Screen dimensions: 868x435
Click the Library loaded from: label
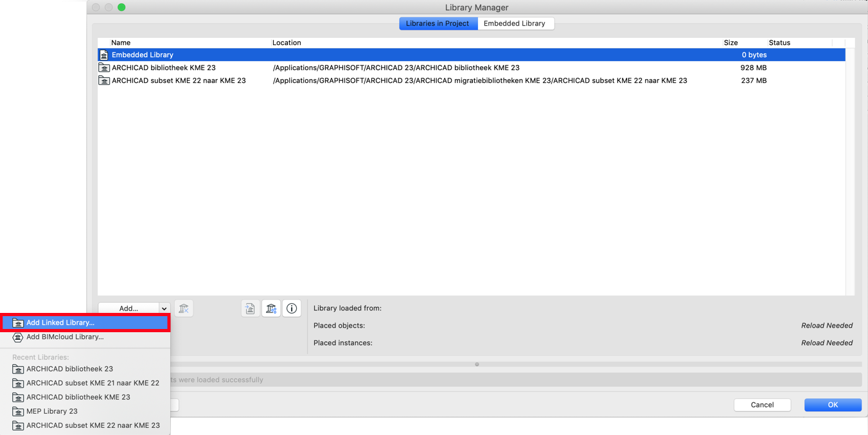pos(348,308)
